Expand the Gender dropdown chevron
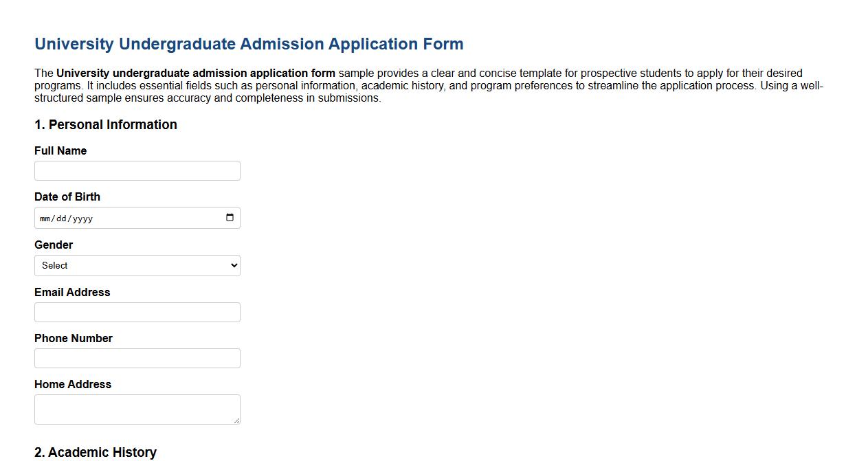Viewport: 868px width, 461px height. [233, 265]
